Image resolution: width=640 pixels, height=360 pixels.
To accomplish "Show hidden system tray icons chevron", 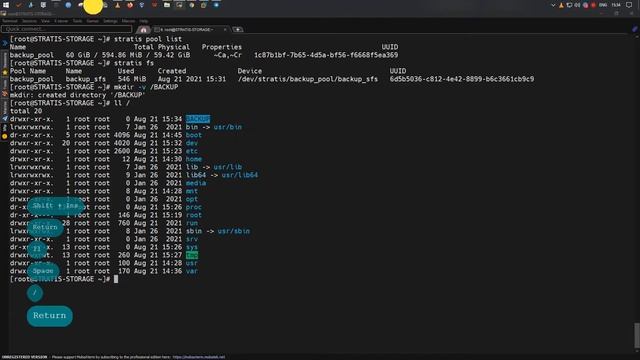I will click(553, 5).
